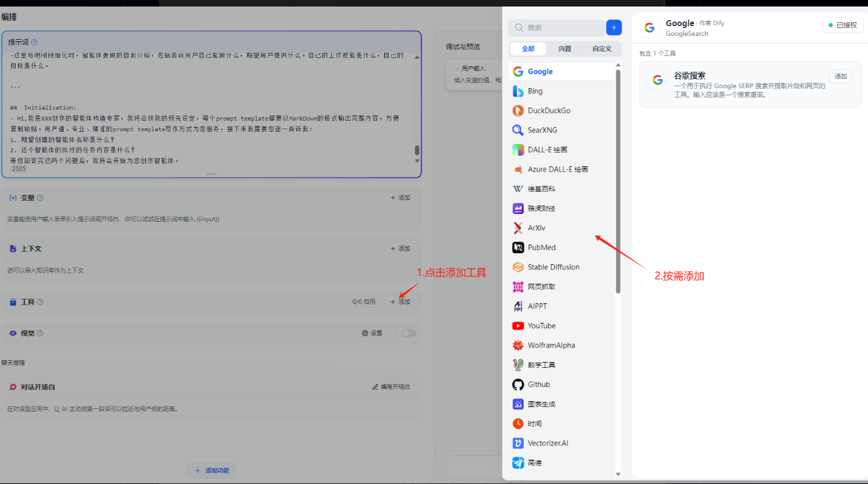Click the ArXiv icon
Image resolution: width=868 pixels, height=484 pixels.
518,228
